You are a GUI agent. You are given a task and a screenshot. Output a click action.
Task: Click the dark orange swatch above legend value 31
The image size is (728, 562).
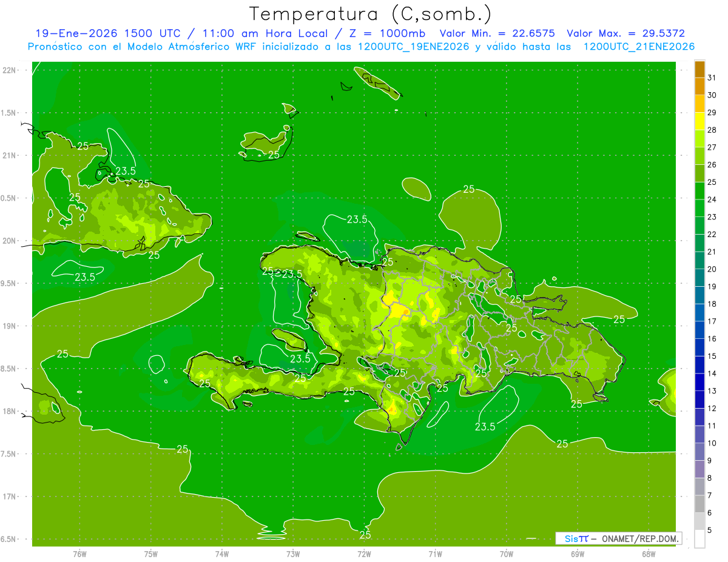click(699, 69)
